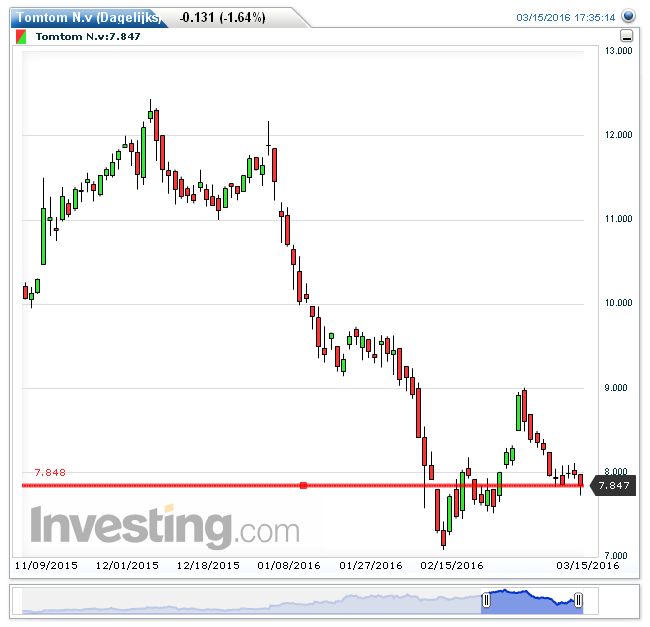Click the 7.848 red price label

pyautogui.click(x=50, y=472)
